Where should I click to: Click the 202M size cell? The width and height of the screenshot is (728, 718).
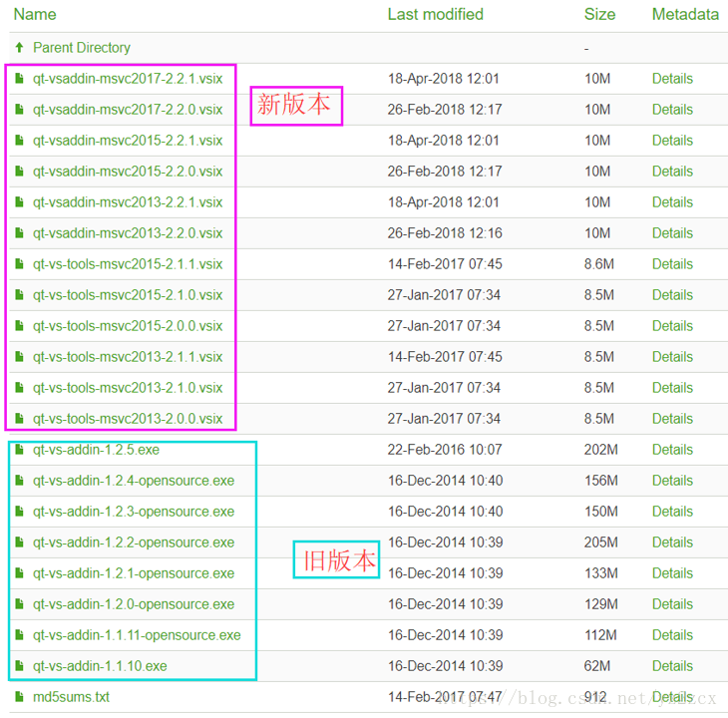pos(600,450)
